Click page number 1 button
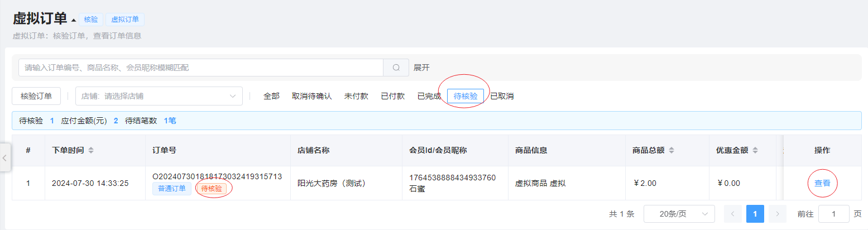Screen dimensions: 868x230 click(x=755, y=214)
